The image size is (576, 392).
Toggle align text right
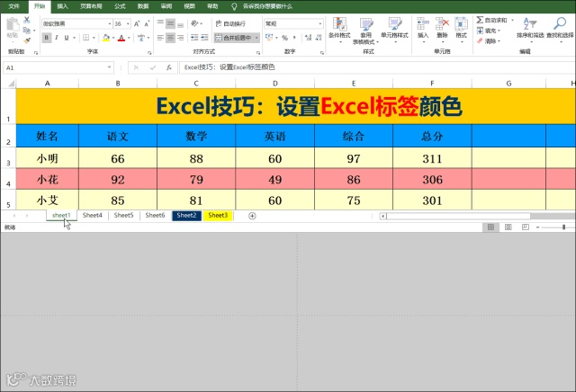tap(180, 38)
